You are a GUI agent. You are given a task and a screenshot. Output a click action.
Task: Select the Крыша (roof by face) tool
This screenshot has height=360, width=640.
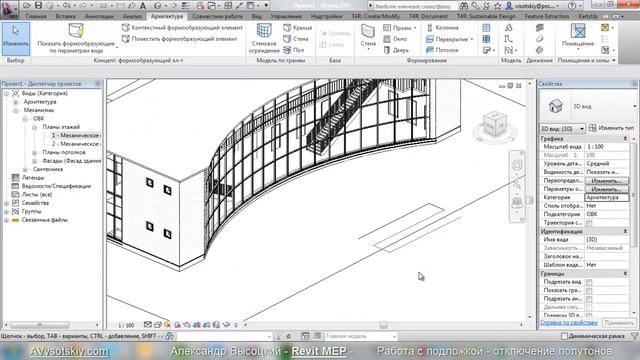pos(298,28)
